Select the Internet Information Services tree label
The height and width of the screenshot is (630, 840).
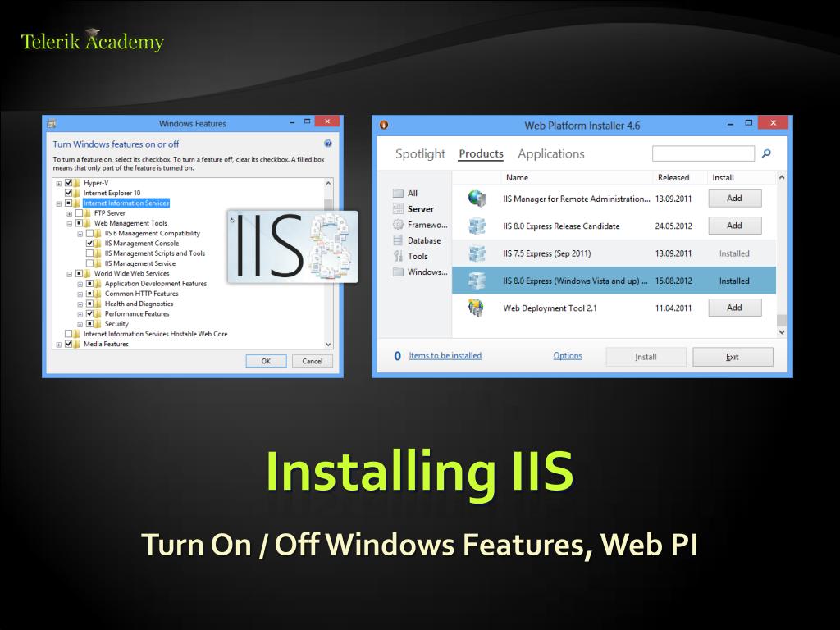[126, 203]
